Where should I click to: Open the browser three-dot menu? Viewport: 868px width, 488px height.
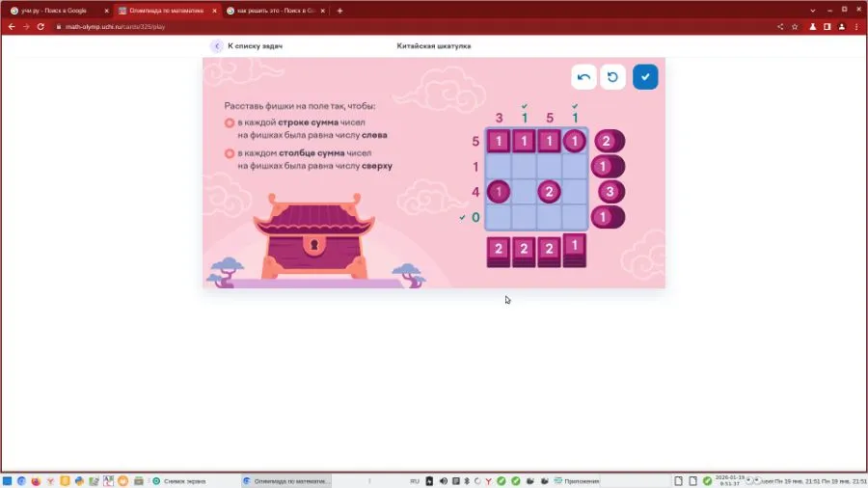[855, 27]
